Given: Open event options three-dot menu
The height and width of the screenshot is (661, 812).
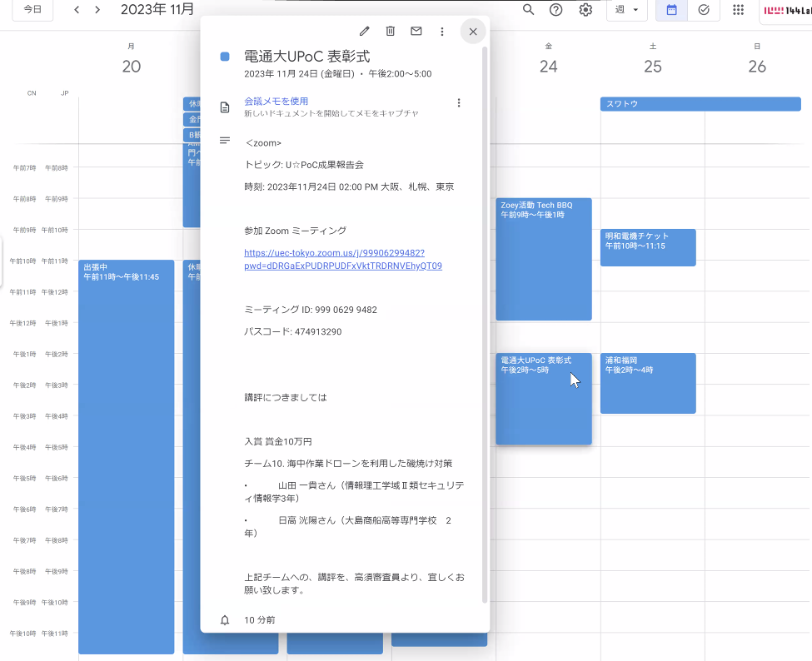Looking at the screenshot, I should tap(441, 31).
